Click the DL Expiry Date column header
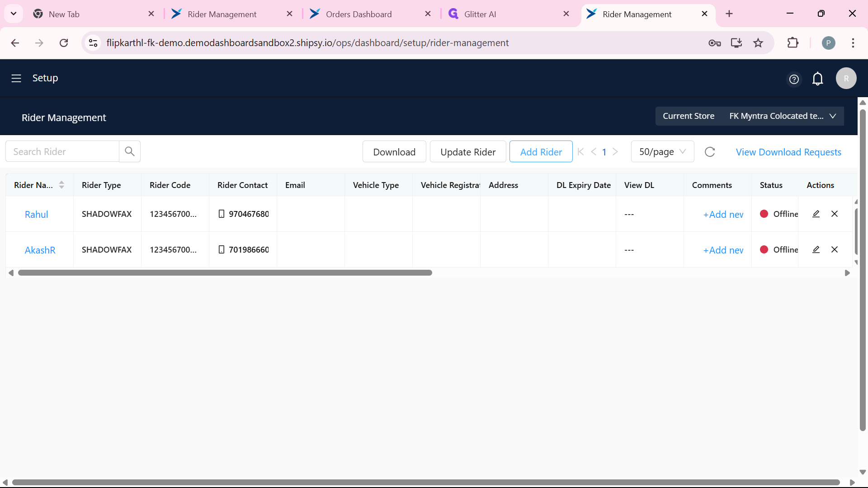This screenshot has height=488, width=868. point(583,185)
